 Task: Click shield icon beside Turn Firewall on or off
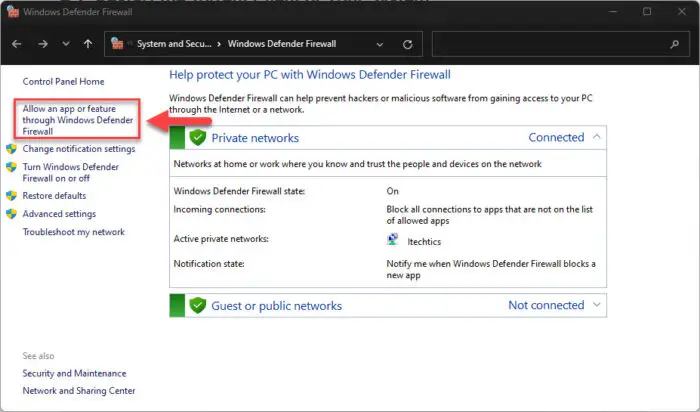pyautogui.click(x=12, y=167)
